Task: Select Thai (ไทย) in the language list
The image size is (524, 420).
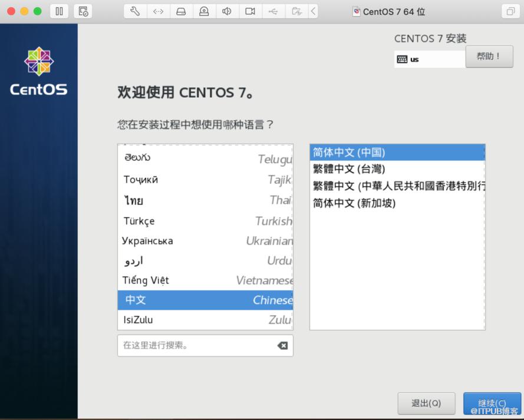Action: 205,200
